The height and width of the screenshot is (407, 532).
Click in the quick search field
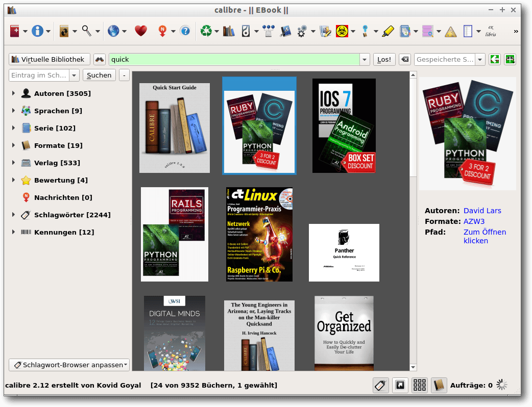[x=234, y=59]
